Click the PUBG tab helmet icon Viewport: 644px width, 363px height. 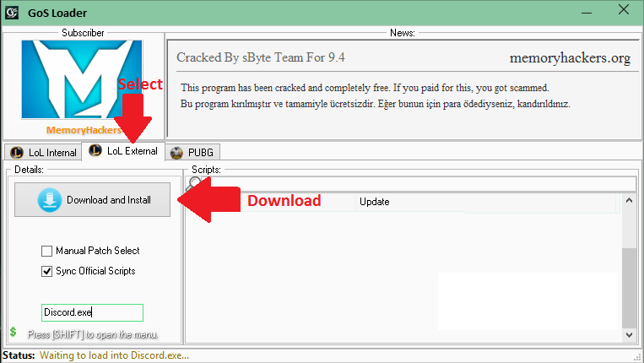[176, 152]
